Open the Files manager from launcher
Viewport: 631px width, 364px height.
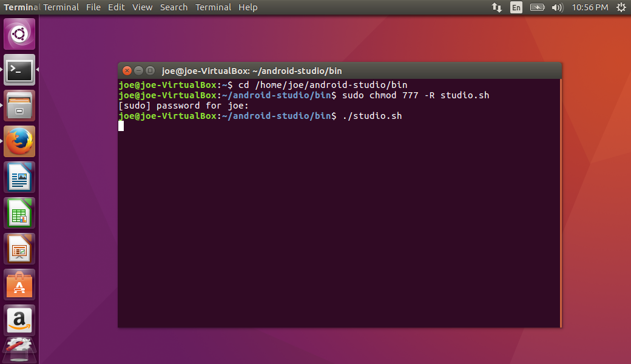point(19,106)
